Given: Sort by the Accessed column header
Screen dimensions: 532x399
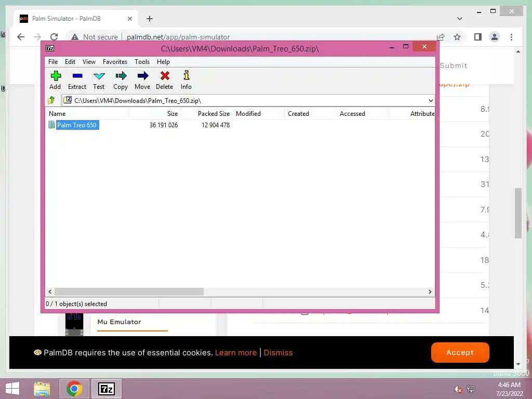Looking at the screenshot, I should [x=362, y=114].
